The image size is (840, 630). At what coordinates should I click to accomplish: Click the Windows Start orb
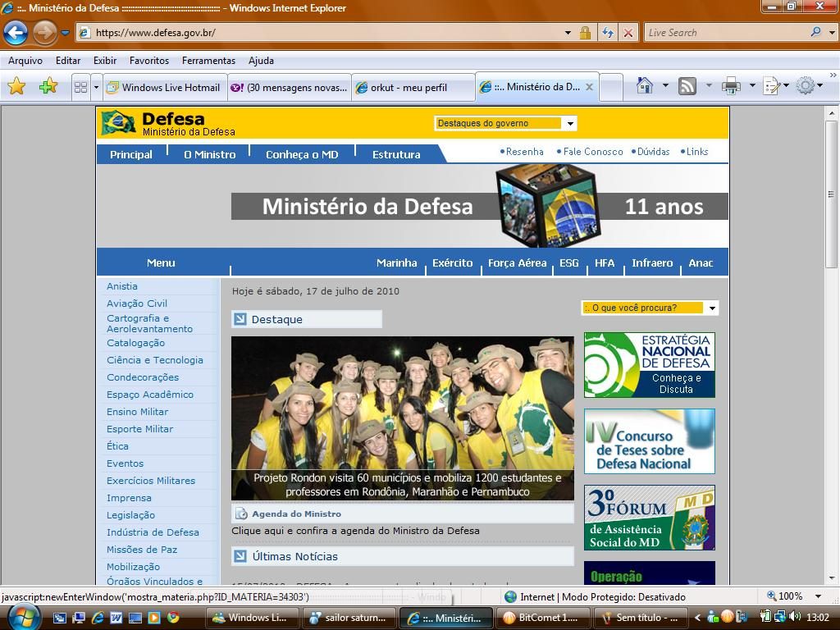23,617
